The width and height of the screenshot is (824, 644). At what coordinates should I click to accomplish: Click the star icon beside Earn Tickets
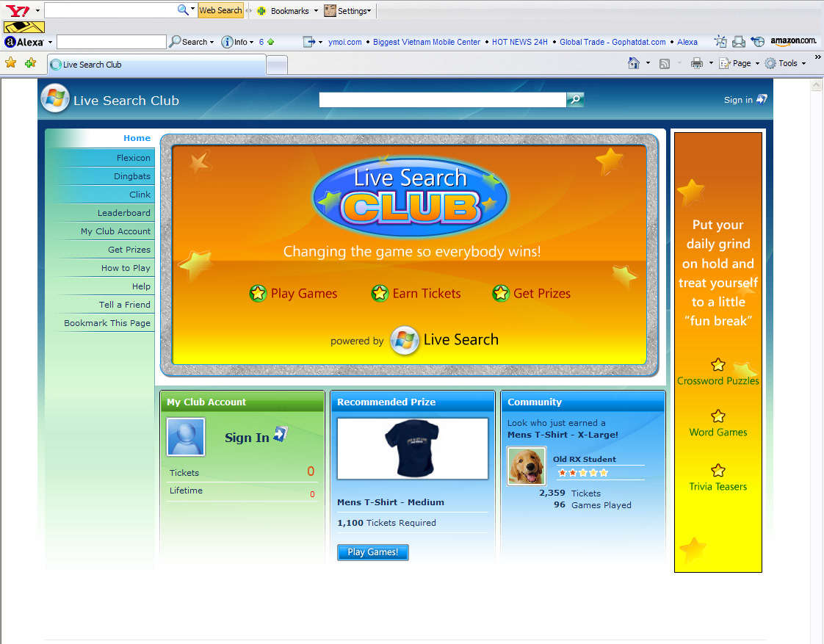(x=380, y=293)
